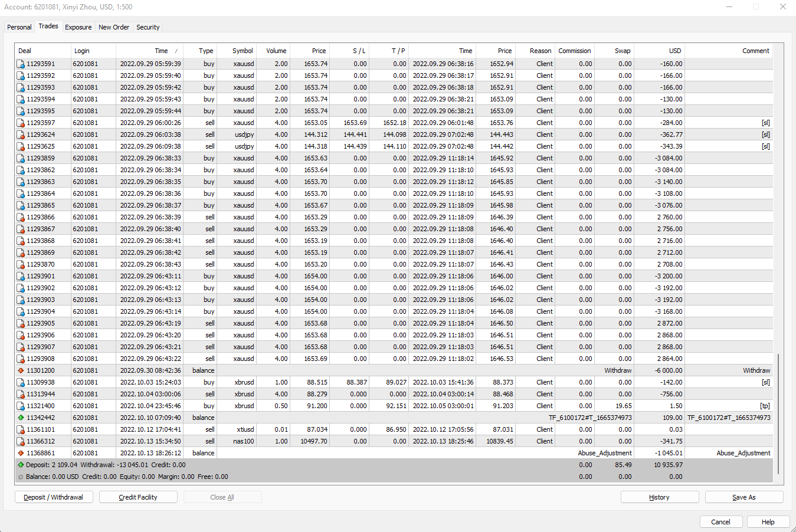
Task: Click the balance icon for deal 11368861
Action: [21, 453]
